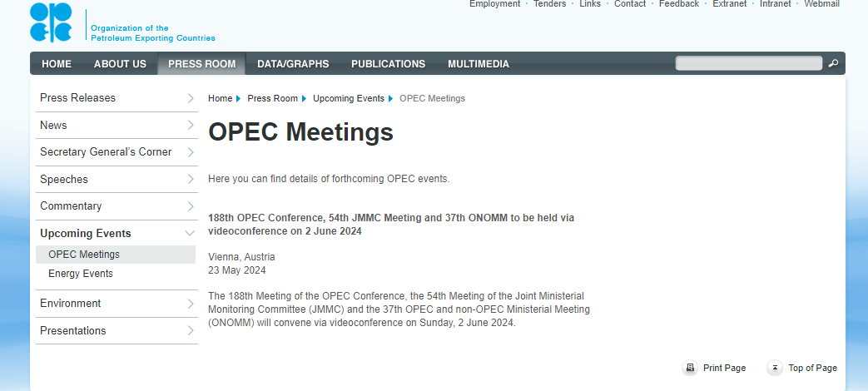
Task: Open the PUBLICATIONS menu
Action: [388, 64]
